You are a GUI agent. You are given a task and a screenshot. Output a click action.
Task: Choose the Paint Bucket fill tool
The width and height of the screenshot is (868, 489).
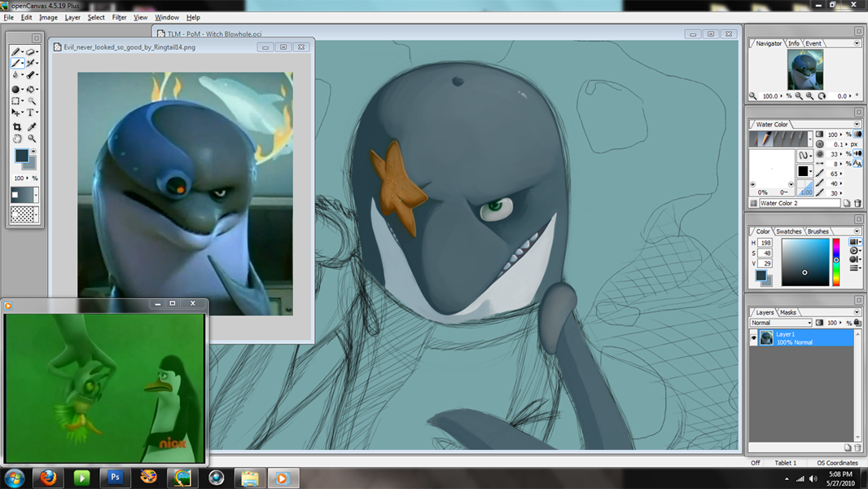pyautogui.click(x=30, y=89)
